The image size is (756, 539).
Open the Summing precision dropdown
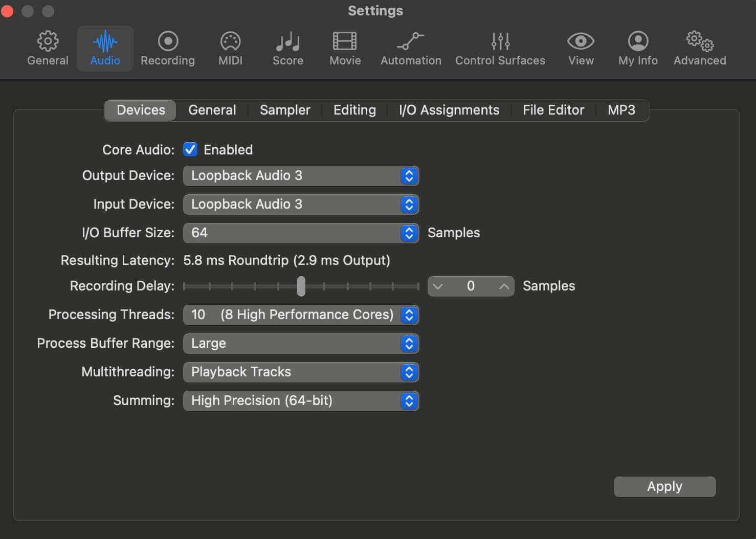coord(301,400)
